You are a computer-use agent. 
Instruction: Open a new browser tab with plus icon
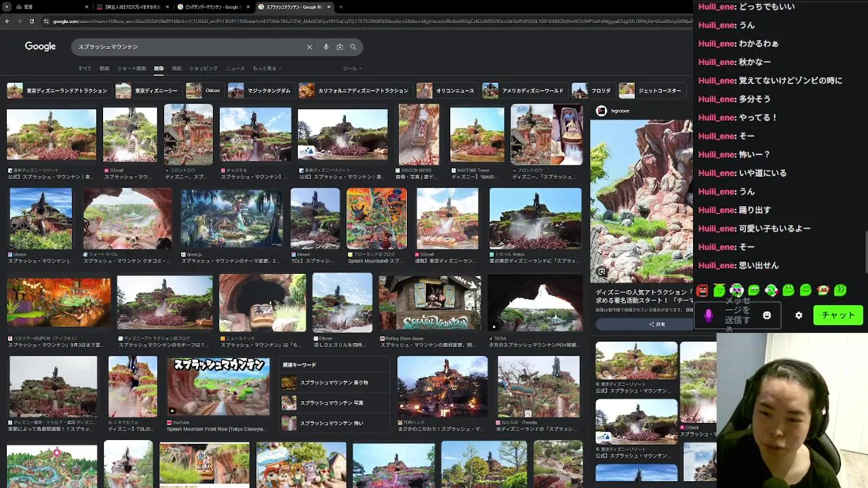[340, 7]
